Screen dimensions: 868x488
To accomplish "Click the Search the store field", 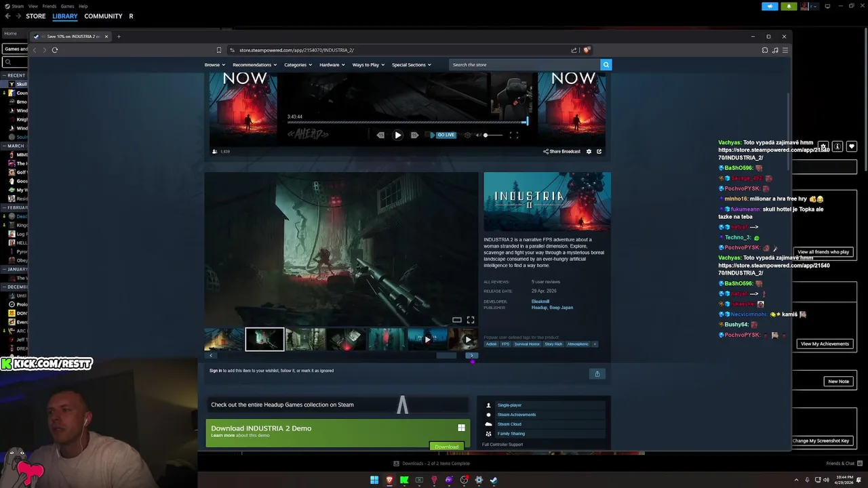I will (x=524, y=64).
